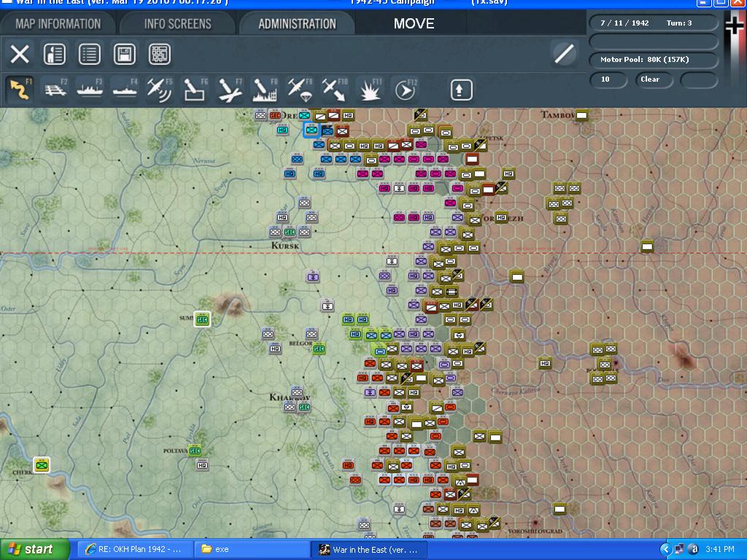Screen dimensions: 747x560
Task: Select the Soviet unit at Tambov
Action: click(581, 115)
